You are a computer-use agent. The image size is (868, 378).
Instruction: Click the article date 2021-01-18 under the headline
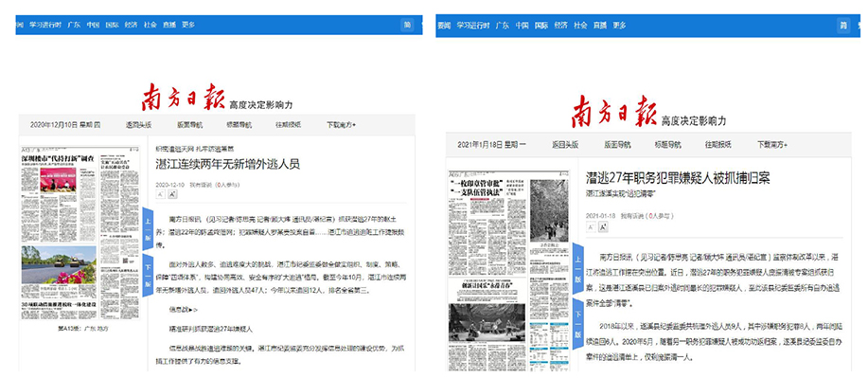[600, 215]
